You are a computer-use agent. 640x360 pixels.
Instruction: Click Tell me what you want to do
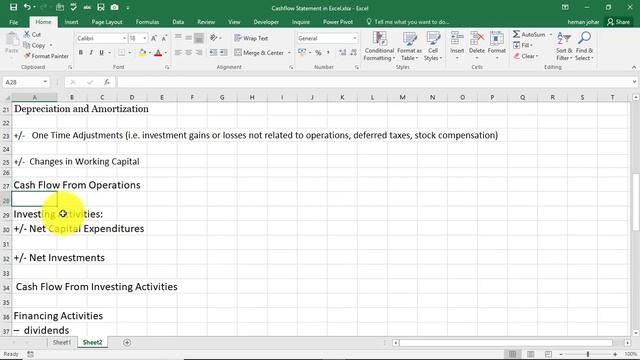click(x=408, y=22)
